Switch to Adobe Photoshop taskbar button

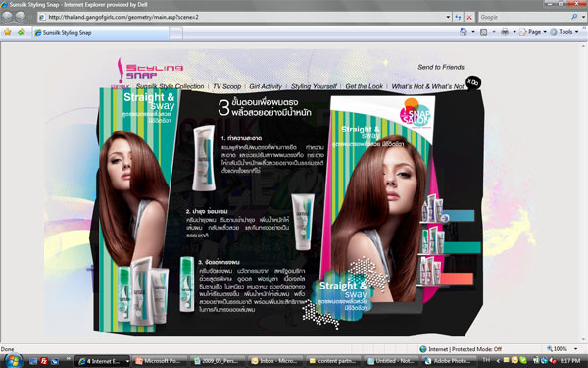[449, 361]
